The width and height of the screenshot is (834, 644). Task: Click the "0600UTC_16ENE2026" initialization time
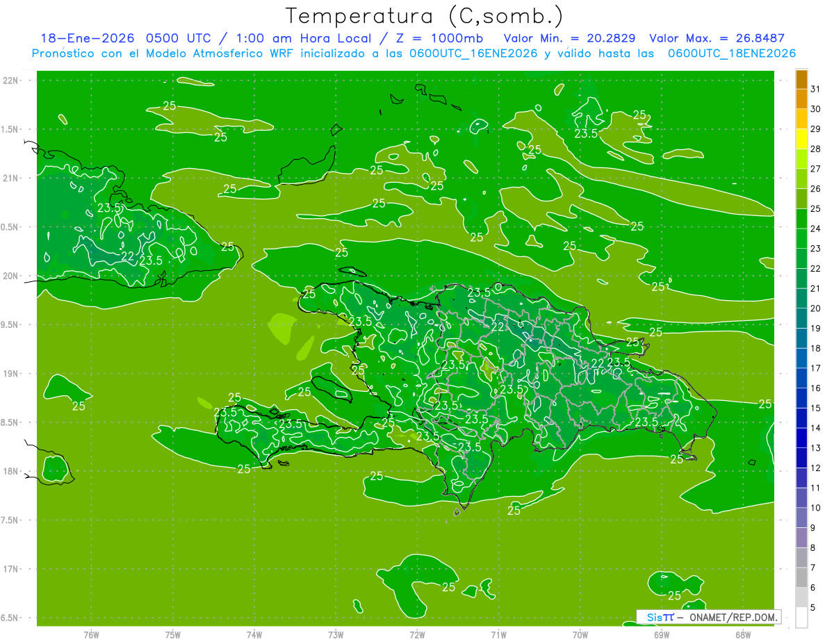coord(473,53)
